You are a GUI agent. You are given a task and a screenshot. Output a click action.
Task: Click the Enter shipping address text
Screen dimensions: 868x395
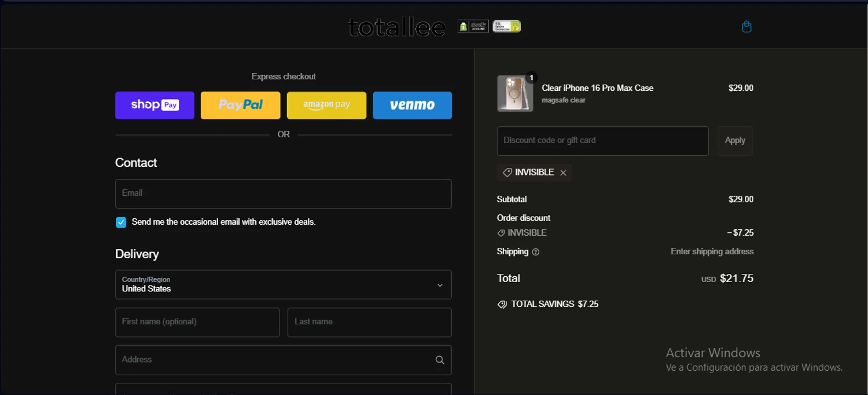pos(712,251)
